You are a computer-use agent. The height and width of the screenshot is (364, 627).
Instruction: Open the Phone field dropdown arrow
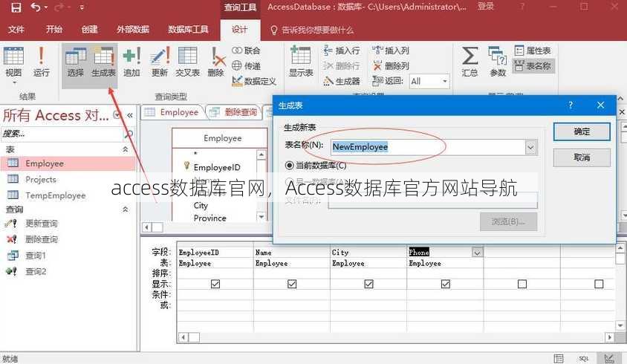tap(477, 253)
